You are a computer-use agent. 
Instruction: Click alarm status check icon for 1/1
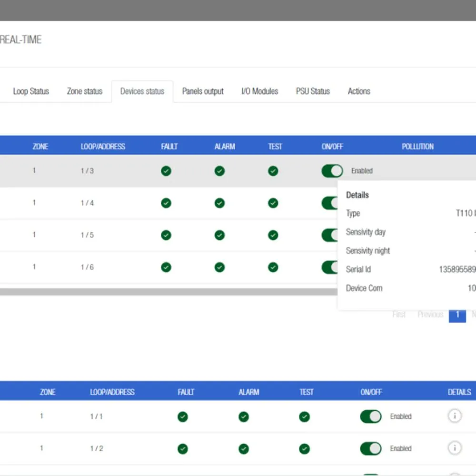[x=243, y=417]
